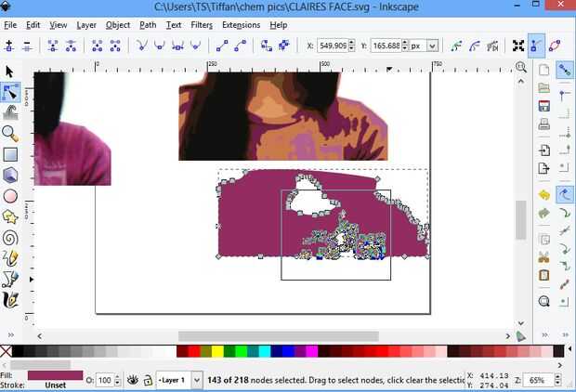Image resolution: width=576 pixels, height=392 pixels.
Task: Click Save document floppy icon
Action: point(544,106)
